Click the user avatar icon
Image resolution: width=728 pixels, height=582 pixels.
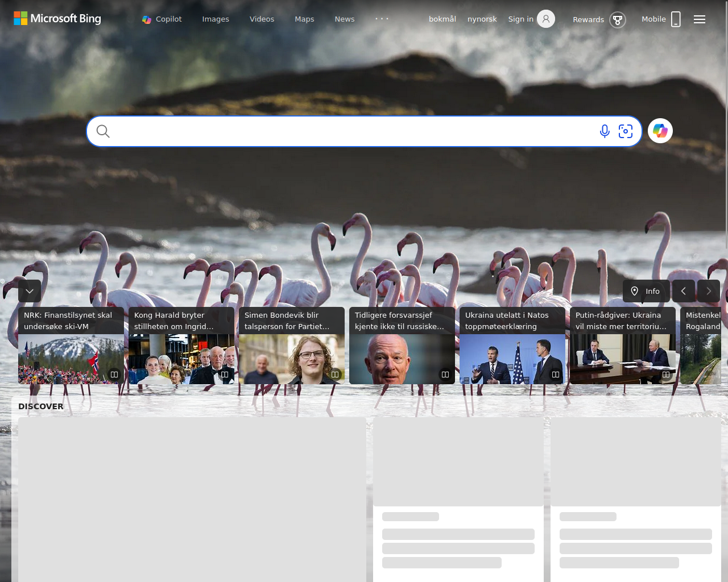coord(546,19)
